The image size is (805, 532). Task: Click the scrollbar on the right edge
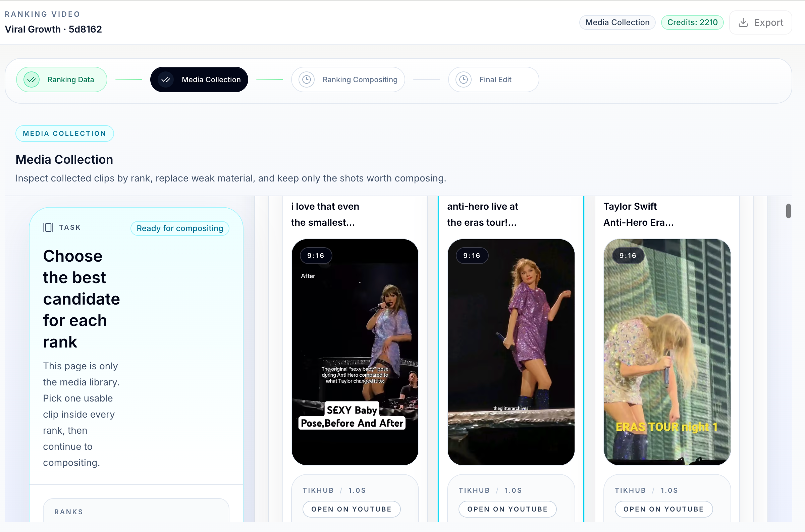[x=788, y=211]
